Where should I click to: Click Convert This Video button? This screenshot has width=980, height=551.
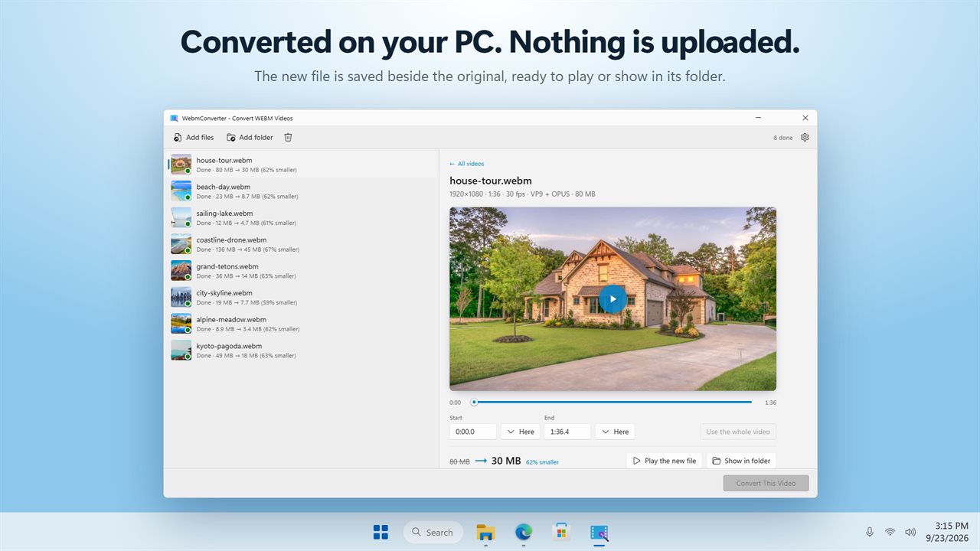(x=766, y=483)
